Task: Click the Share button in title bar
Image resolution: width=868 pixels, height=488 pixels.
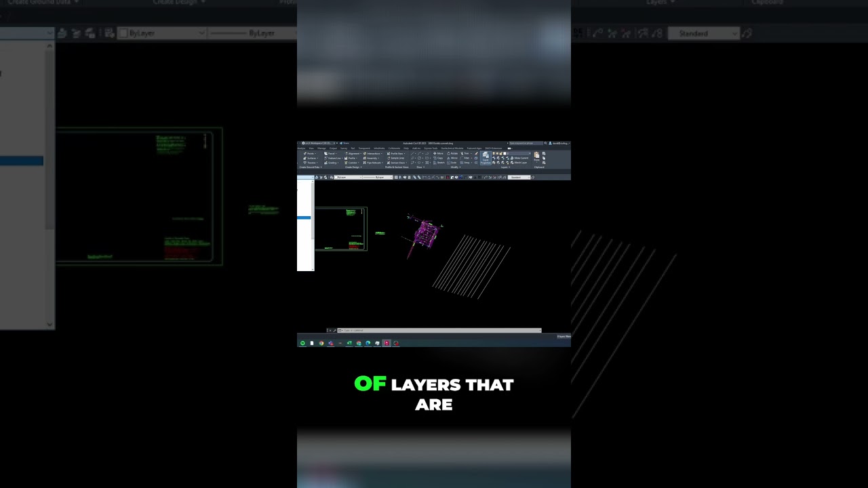Action: (x=345, y=143)
